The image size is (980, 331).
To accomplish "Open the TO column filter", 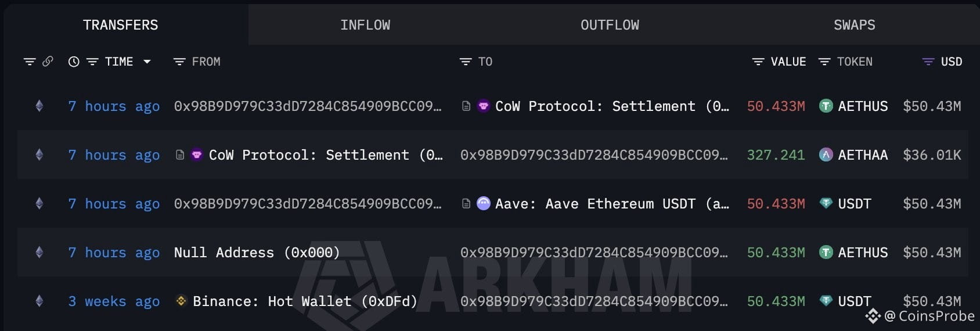I will click(466, 62).
